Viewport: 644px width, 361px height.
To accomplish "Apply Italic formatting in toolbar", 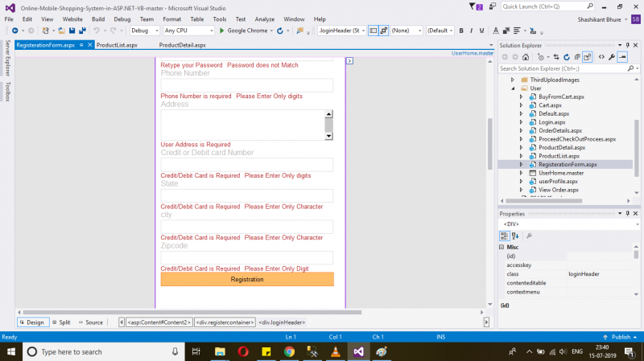I will 471,31.
